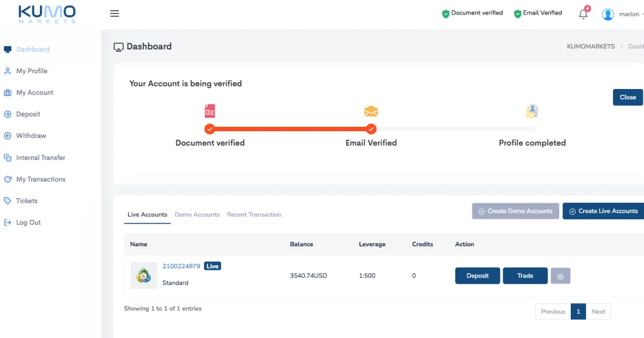The image size is (644, 338).
Task: Open the Recent Transaction tab
Action: [x=254, y=215]
